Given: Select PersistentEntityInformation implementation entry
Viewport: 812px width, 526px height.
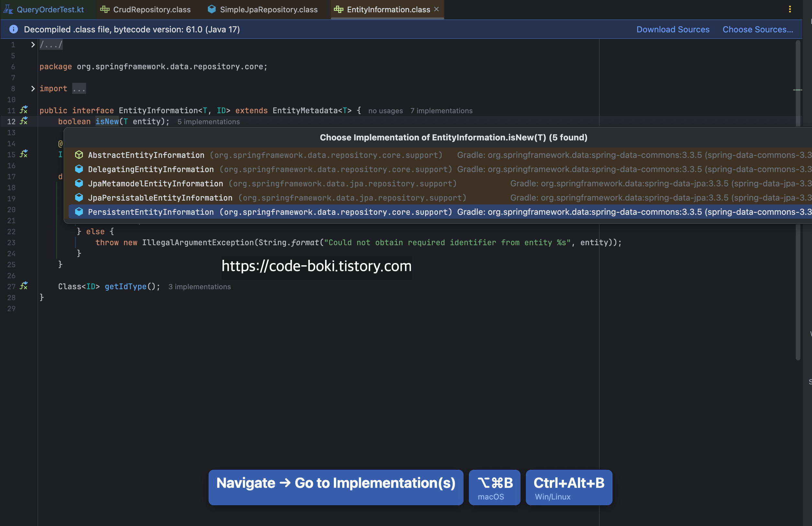Looking at the screenshot, I should (x=151, y=212).
